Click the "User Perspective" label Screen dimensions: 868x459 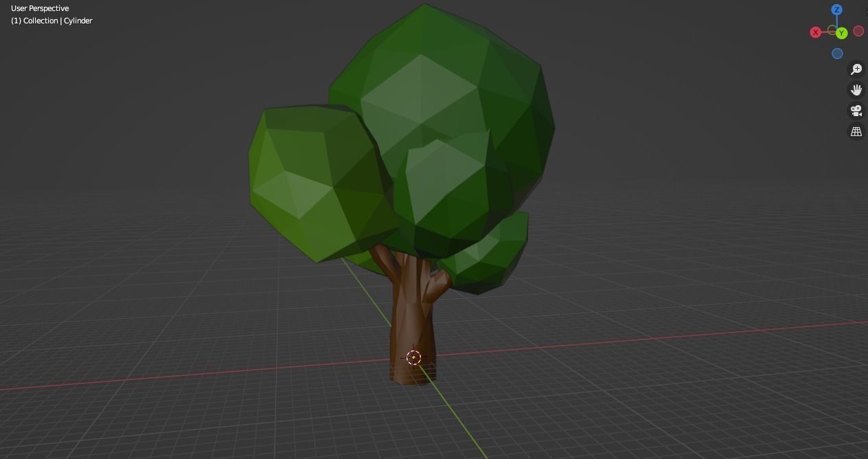tap(39, 8)
